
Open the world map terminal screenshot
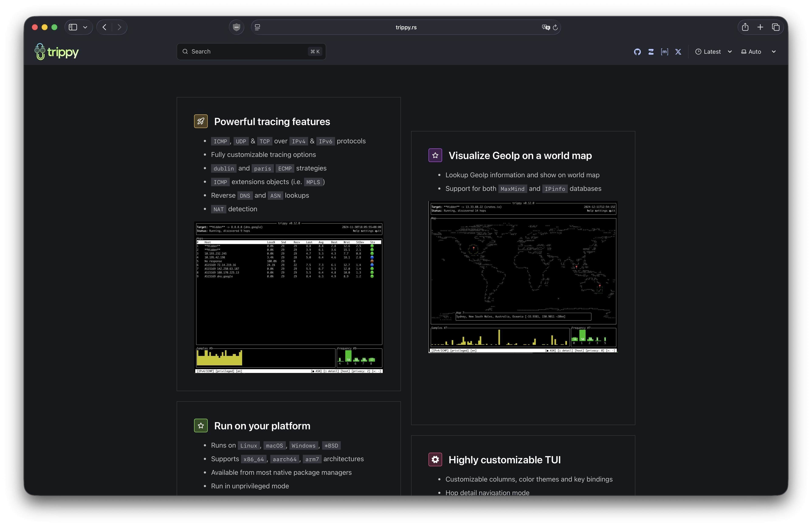click(523, 277)
